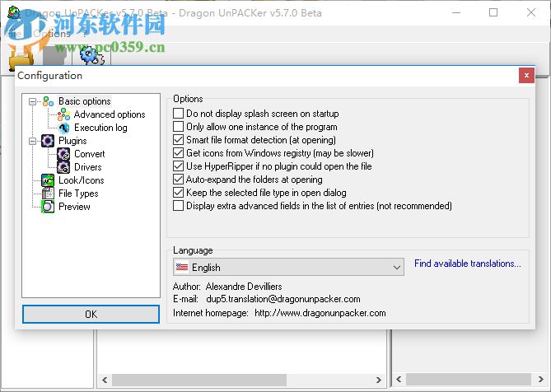
Task: Open the ? help menu in main window
Action: [85, 34]
